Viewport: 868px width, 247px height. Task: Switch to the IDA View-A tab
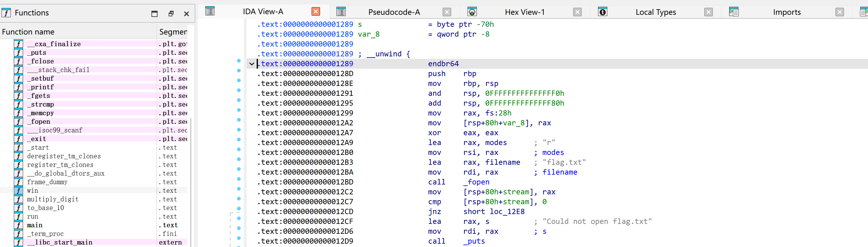point(263,12)
